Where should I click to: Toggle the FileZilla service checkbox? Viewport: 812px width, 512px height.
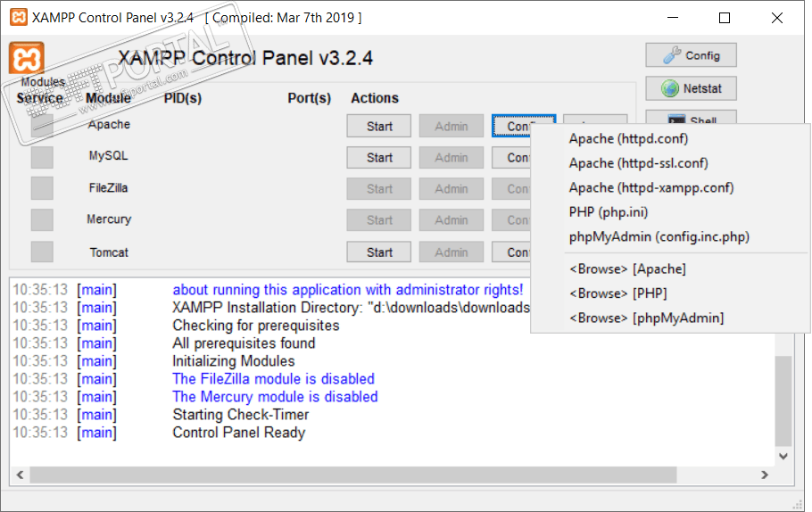coord(42,188)
